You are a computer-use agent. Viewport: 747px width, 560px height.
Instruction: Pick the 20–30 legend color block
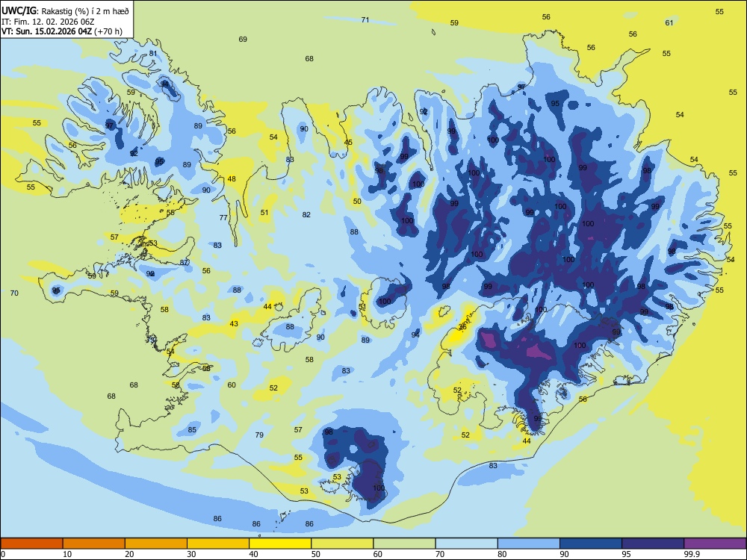pyautogui.click(x=156, y=544)
